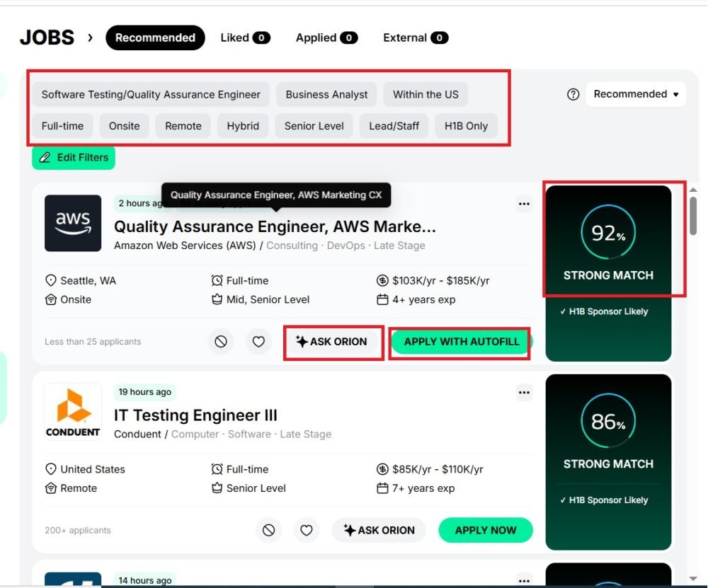The width and height of the screenshot is (725, 588).
Task: Like the IT Testing Engineer III job
Action: [306, 530]
